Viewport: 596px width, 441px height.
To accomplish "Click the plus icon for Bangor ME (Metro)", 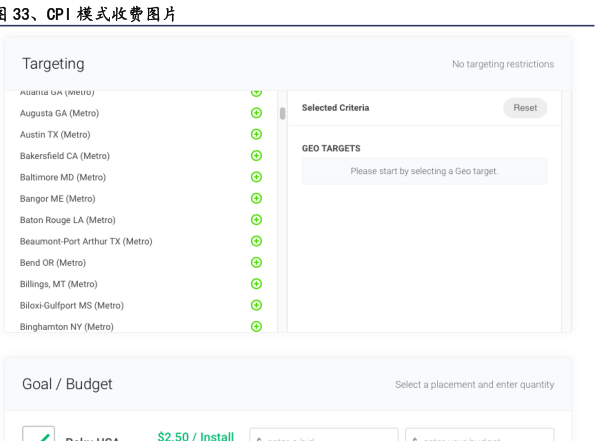I will 257,198.
